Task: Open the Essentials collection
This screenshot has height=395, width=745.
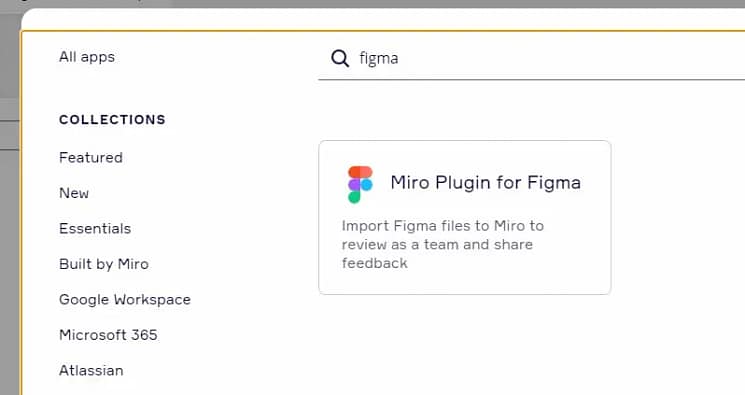Action: tap(95, 229)
